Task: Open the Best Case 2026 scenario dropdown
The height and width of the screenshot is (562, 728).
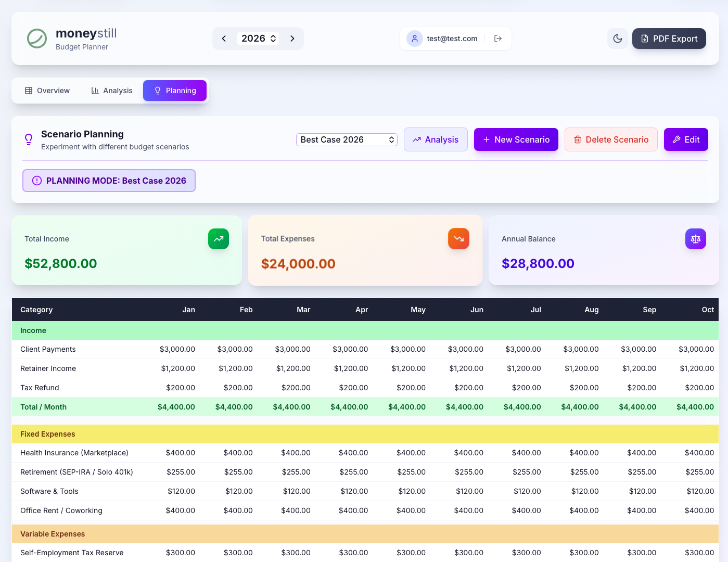Action: [347, 139]
